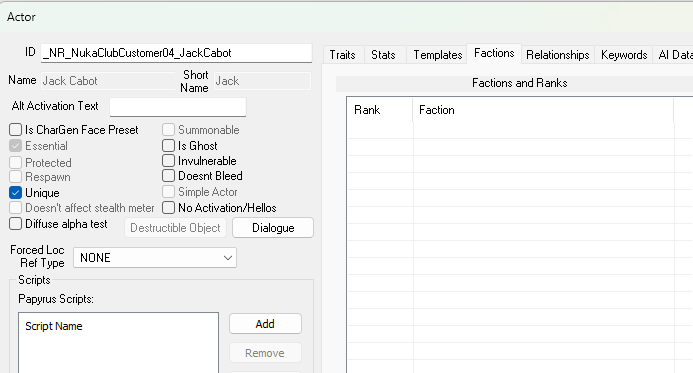Click the Alt Activation Text field
This screenshot has width=693, height=373.
click(178, 107)
